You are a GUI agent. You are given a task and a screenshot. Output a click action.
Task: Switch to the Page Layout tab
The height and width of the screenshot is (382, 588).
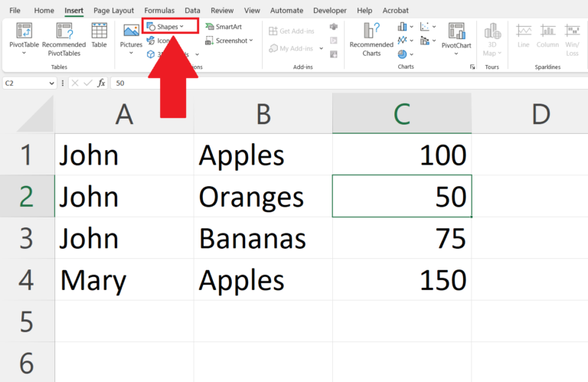coord(113,11)
